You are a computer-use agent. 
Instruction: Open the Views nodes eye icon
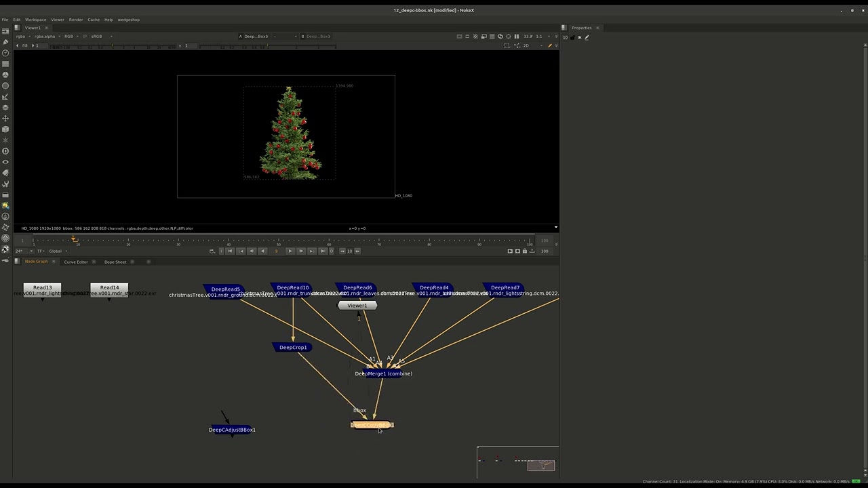5,161
